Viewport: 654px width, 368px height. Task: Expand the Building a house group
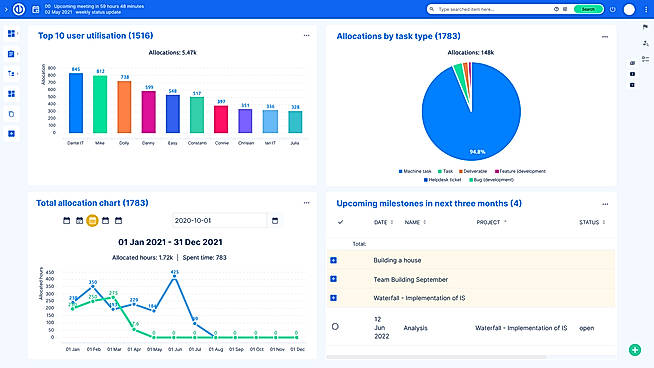pyautogui.click(x=333, y=260)
